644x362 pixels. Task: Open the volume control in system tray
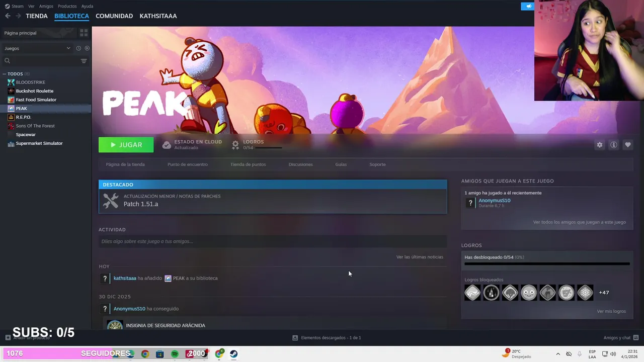click(613, 354)
